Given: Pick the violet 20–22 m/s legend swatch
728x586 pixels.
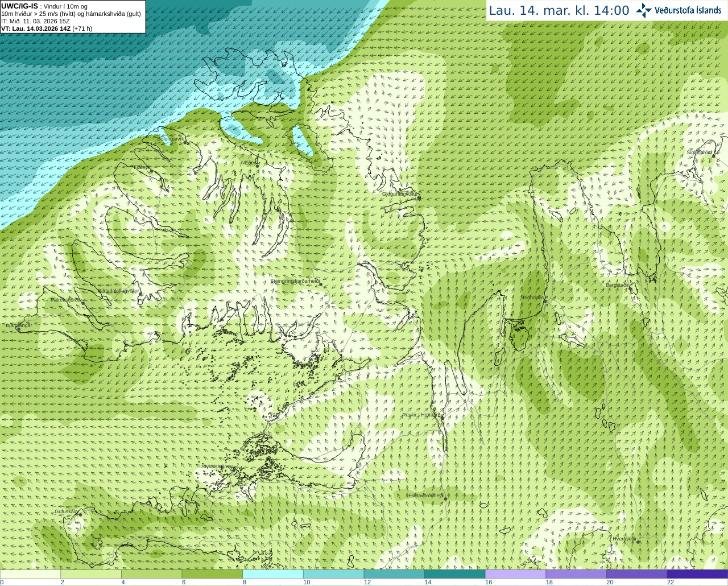Looking at the screenshot, I should click(636, 574).
